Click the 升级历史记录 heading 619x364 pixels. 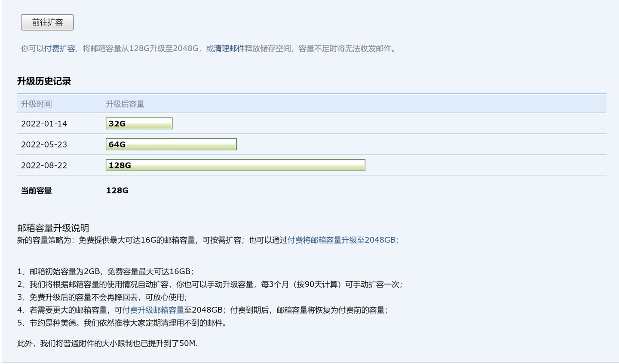click(44, 81)
